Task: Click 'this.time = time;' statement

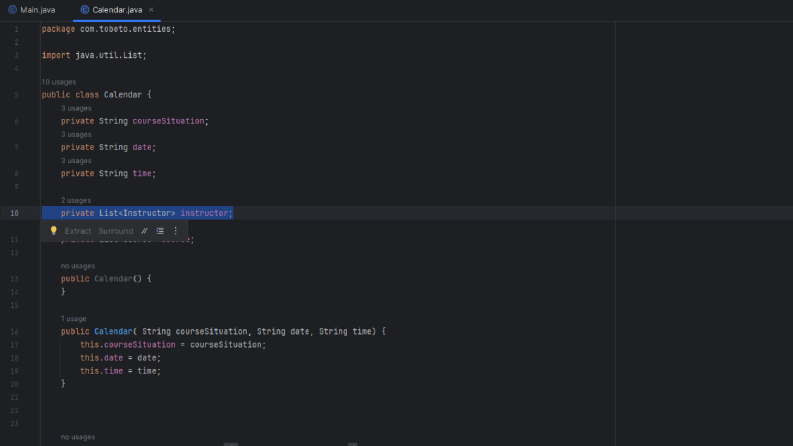Action: coord(120,371)
